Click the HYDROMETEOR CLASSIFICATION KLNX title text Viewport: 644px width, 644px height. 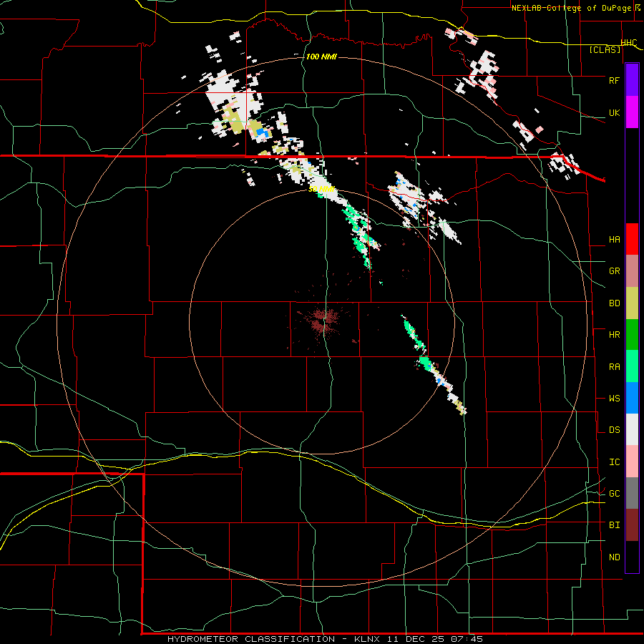tap(325, 639)
